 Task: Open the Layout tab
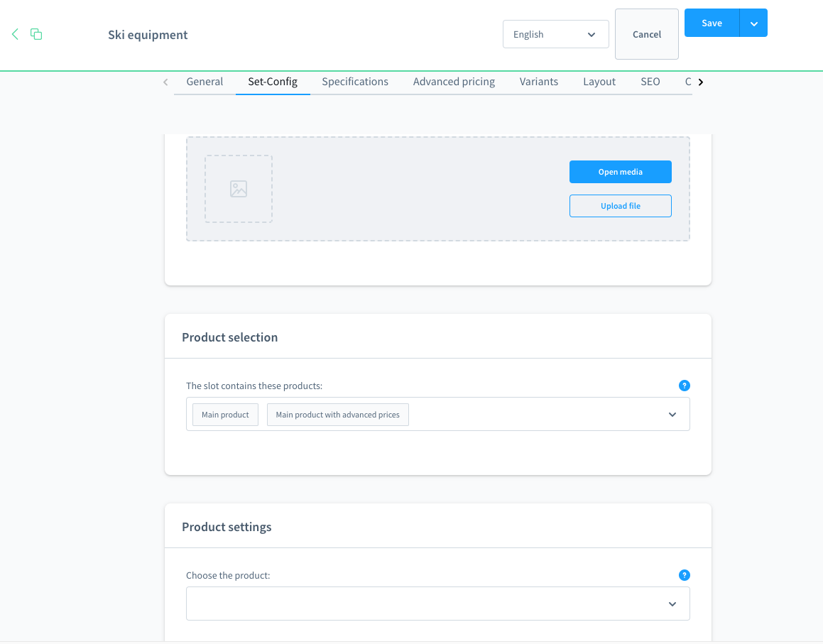click(x=599, y=82)
